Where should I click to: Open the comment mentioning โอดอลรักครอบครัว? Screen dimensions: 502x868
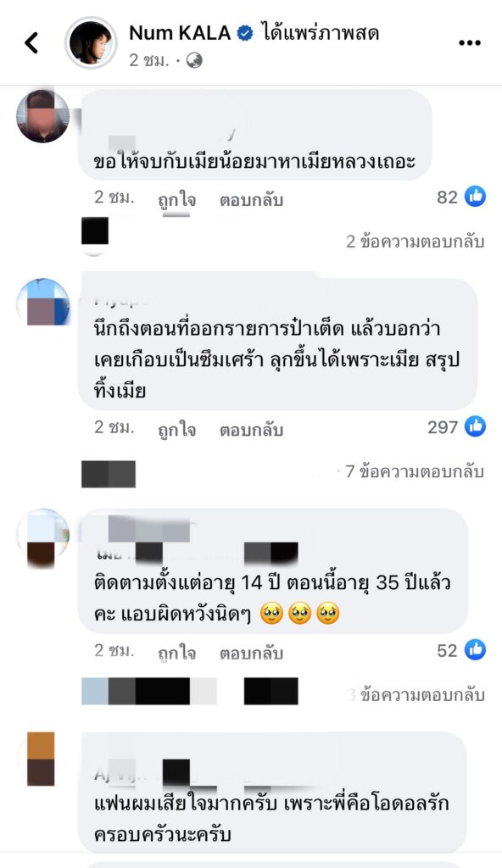pyautogui.click(x=273, y=793)
